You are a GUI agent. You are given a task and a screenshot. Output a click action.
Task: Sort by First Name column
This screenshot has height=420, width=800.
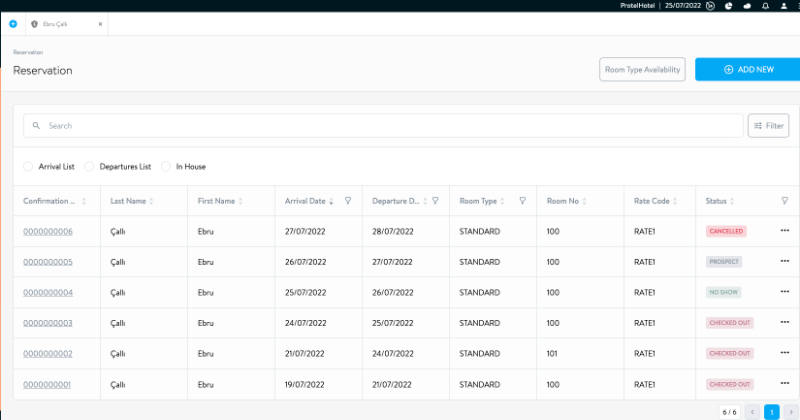coord(240,201)
